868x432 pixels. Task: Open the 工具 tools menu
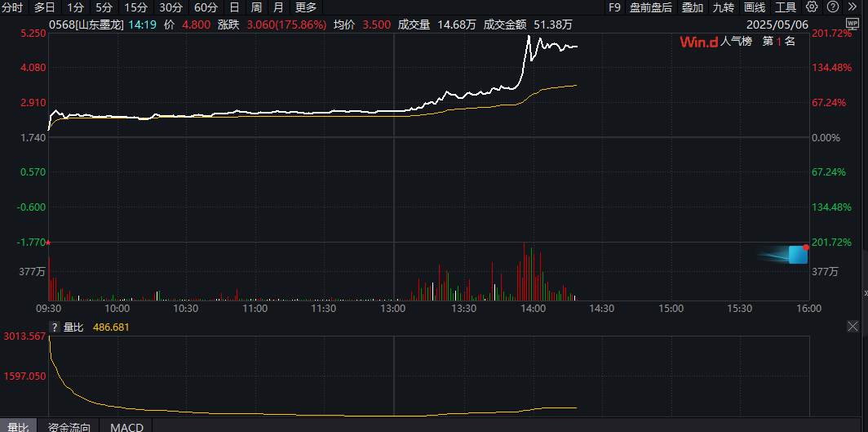click(786, 7)
